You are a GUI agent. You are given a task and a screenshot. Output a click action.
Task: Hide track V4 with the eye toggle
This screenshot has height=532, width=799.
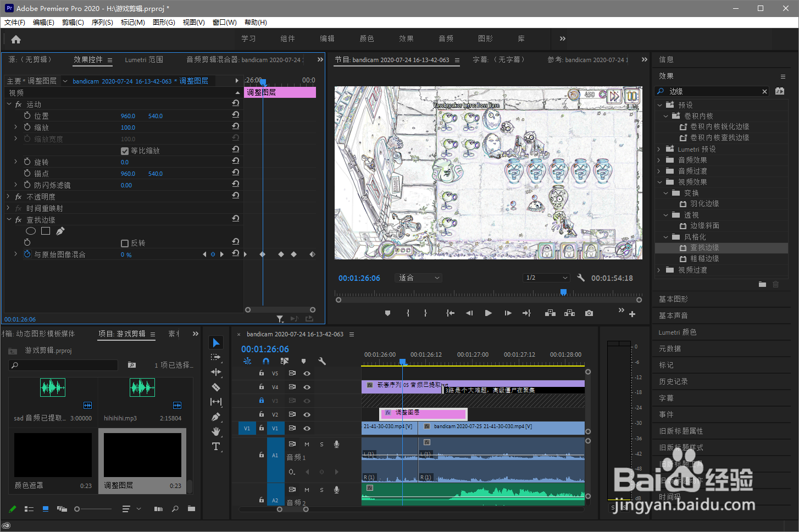(307, 387)
